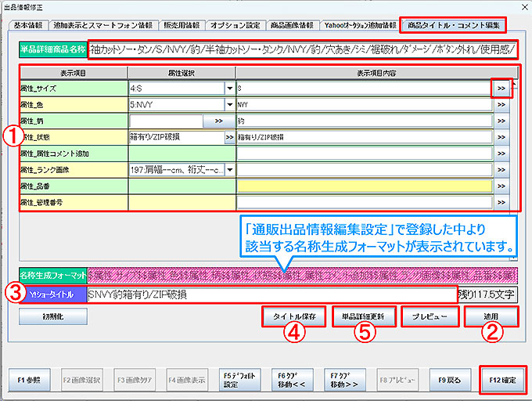
Task: Click >> at end of 属性_状態 row
Action: [x=501, y=137]
